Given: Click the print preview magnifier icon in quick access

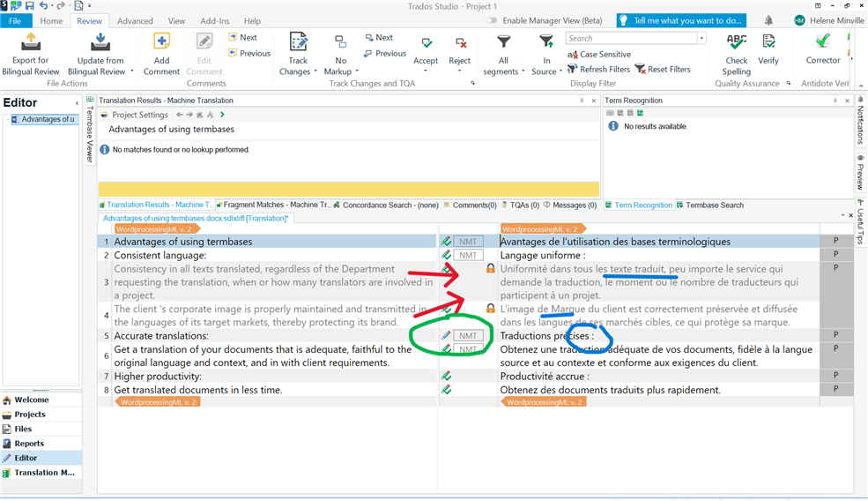Looking at the screenshot, I should click(78, 6).
